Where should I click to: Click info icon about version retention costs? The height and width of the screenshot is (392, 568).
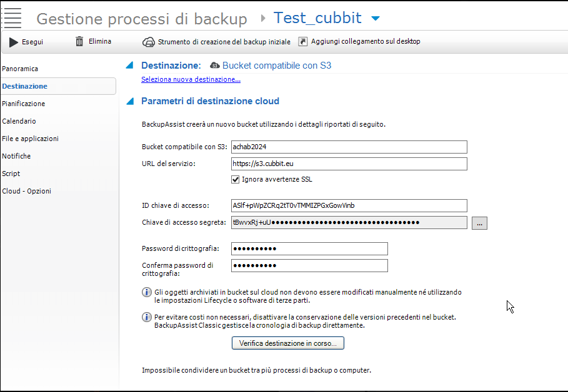tap(147, 317)
